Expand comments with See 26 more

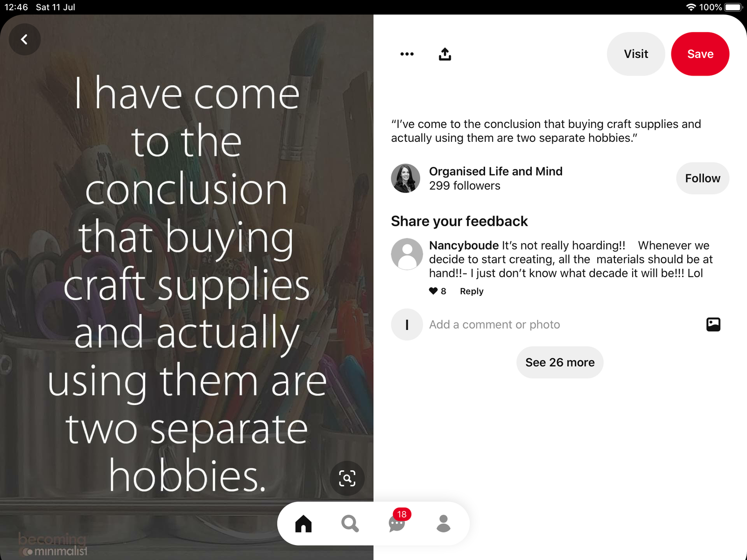[560, 363]
